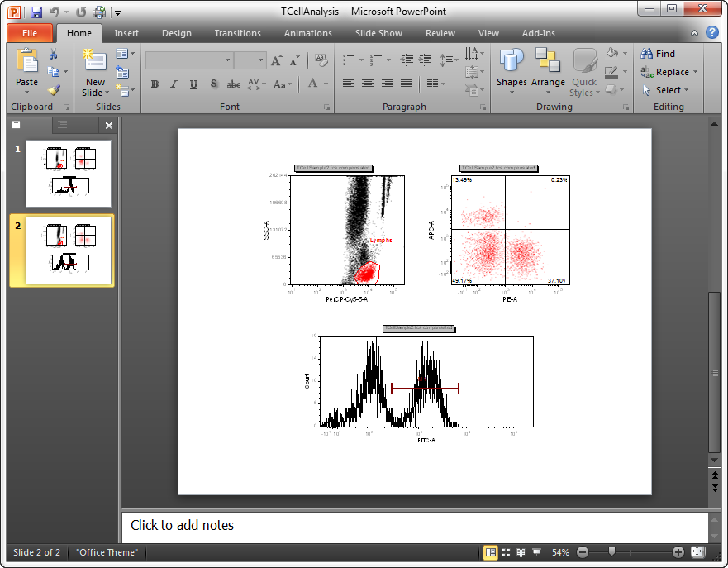Select the Format Painter brush icon

54,90
